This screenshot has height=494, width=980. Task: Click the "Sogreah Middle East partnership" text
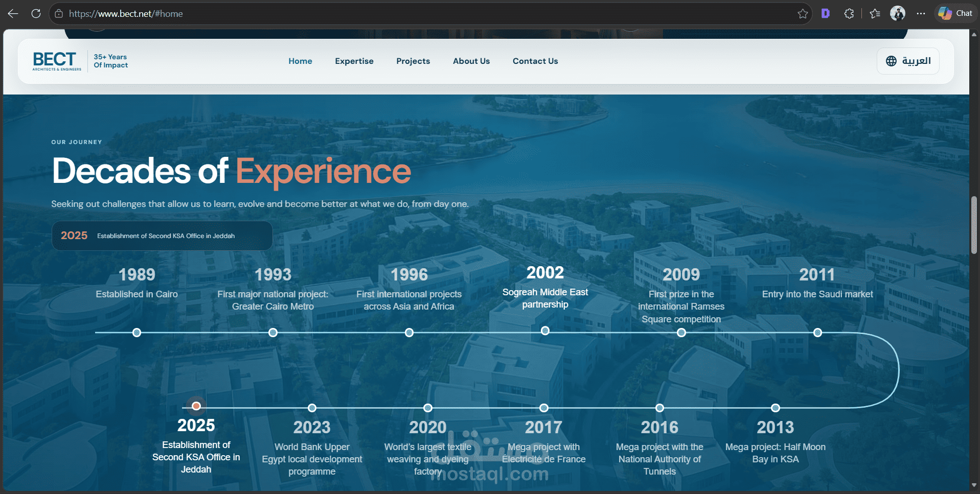tap(545, 298)
